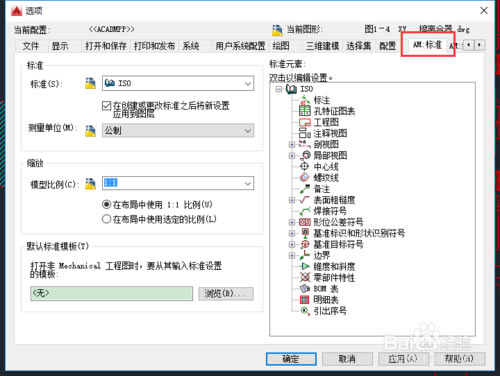Viewport: 500px width, 376px height.
Task: Click the 取消 button
Action: click(347, 359)
